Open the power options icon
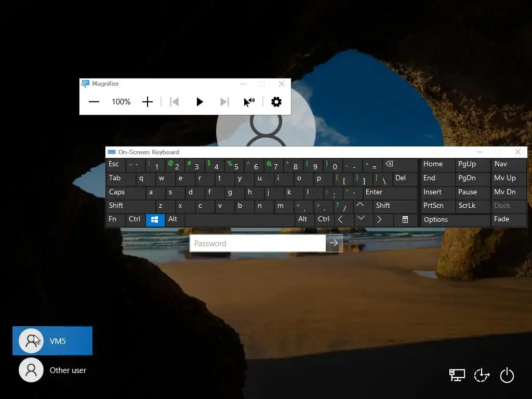The width and height of the screenshot is (532, 399). (x=507, y=375)
